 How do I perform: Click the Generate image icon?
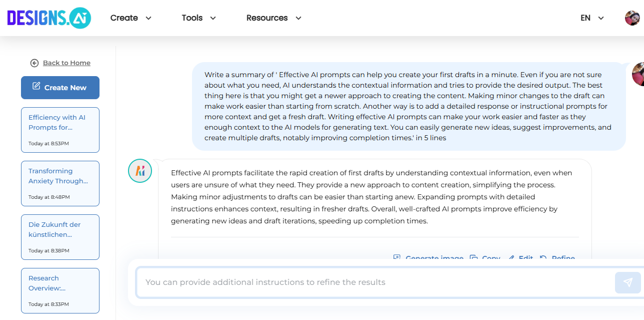[x=396, y=257]
